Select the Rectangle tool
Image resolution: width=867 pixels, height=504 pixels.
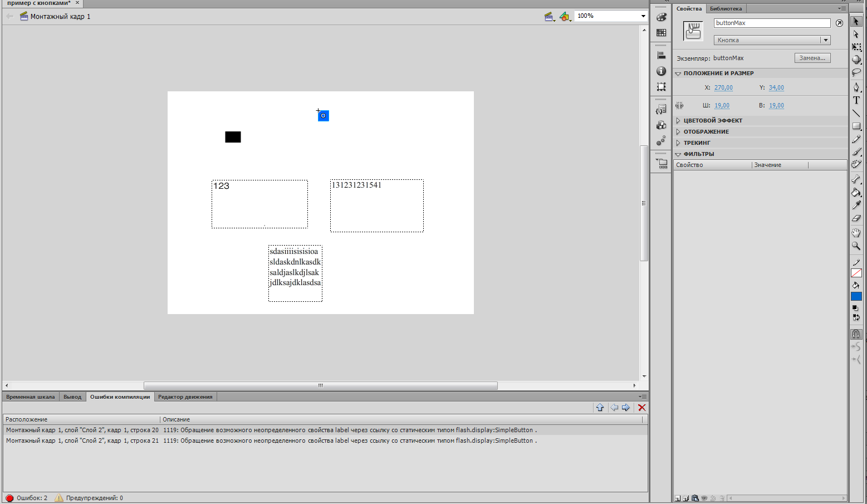point(856,126)
